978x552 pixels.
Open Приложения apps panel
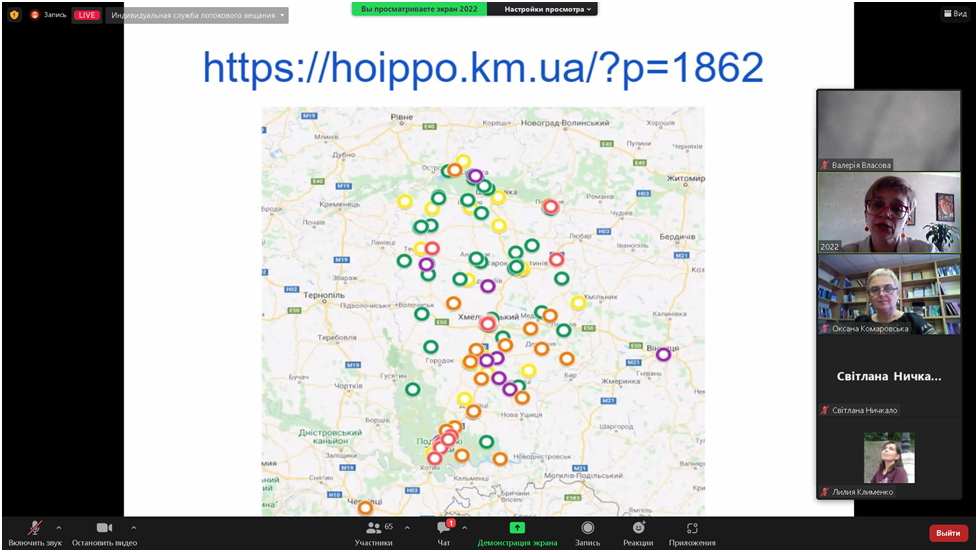tap(692, 535)
